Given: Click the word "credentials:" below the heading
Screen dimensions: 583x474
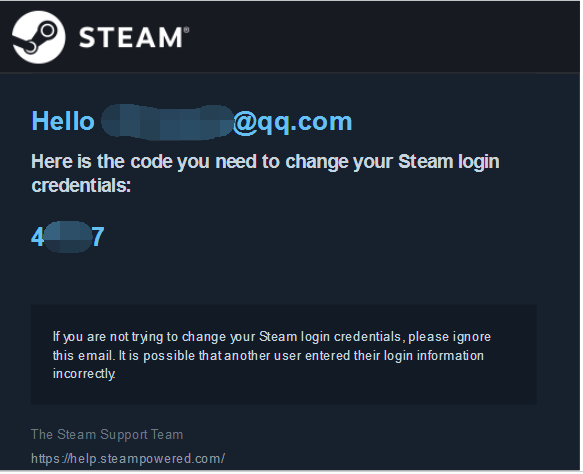Looking at the screenshot, I should 81,185.
